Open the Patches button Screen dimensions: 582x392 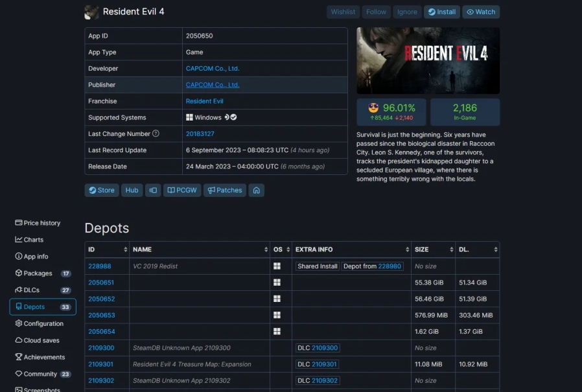[224, 190]
